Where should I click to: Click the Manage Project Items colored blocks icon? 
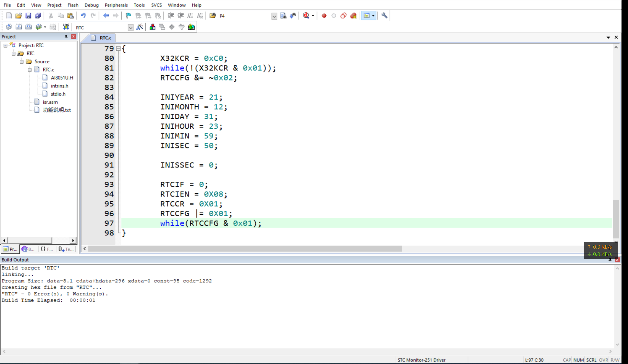[x=152, y=27]
